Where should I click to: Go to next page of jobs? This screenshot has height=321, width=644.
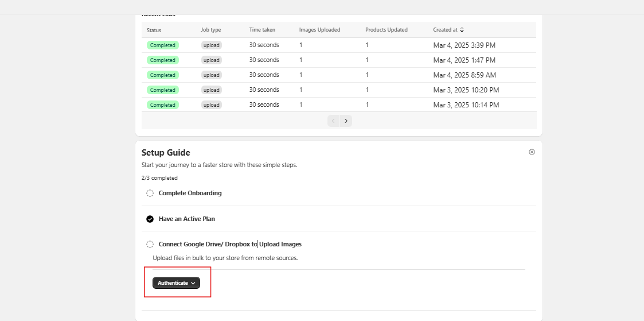tap(346, 121)
